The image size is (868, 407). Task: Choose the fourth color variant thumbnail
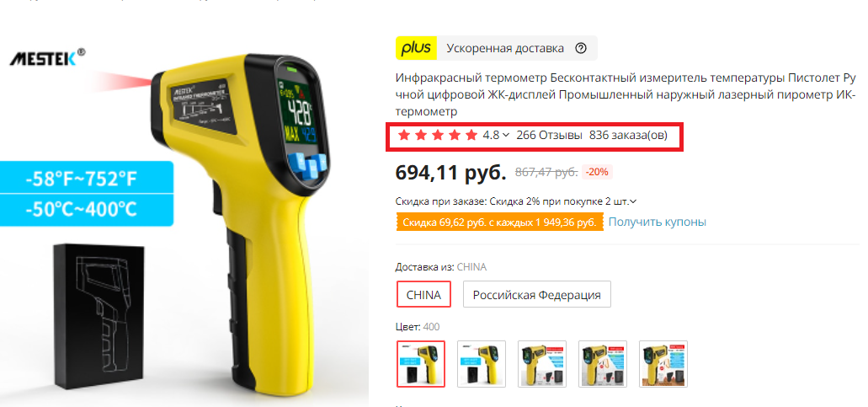[x=602, y=364]
